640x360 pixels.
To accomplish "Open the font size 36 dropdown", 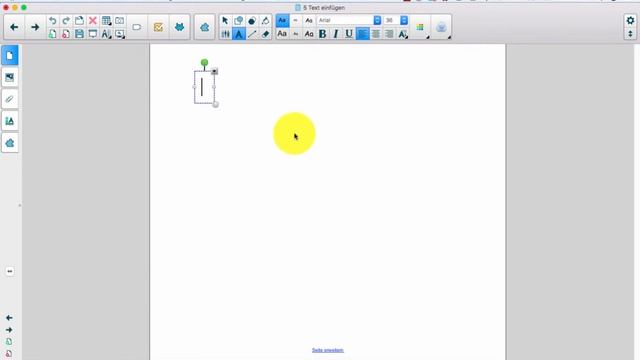I will tap(404, 20).
